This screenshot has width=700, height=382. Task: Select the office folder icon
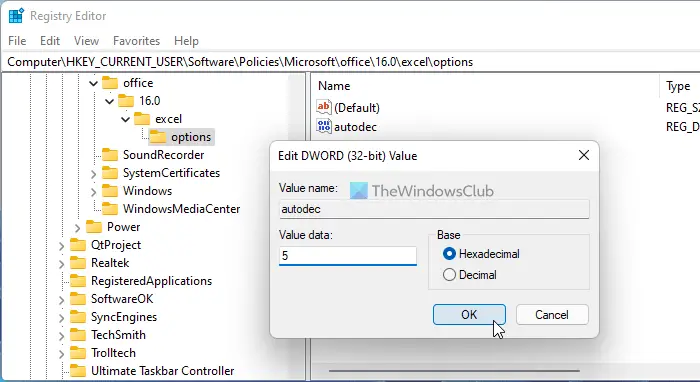(x=110, y=83)
